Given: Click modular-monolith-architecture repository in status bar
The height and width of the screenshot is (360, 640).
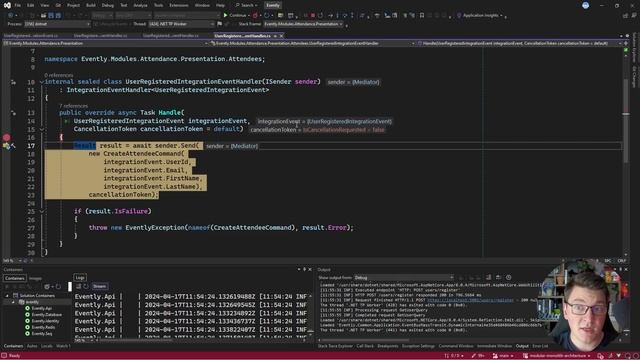Looking at the screenshot, I should tap(557, 356).
